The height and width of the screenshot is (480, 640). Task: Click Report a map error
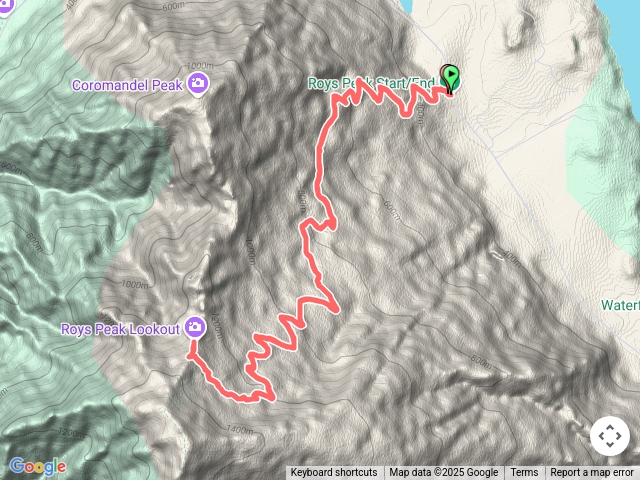click(591, 473)
